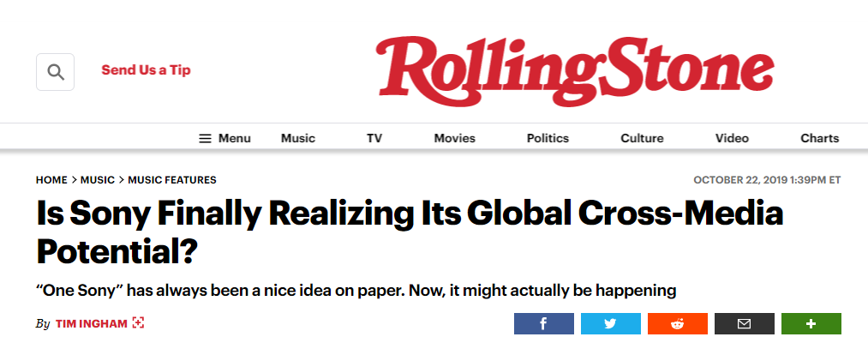This screenshot has width=868, height=349.
Task: Open the search magnifier icon
Action: click(x=56, y=72)
